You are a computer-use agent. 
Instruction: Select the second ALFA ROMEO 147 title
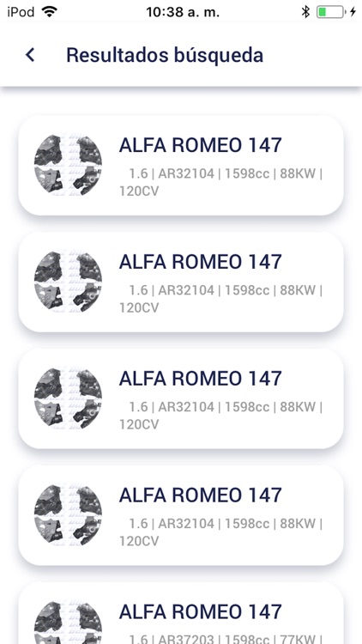[200, 262]
